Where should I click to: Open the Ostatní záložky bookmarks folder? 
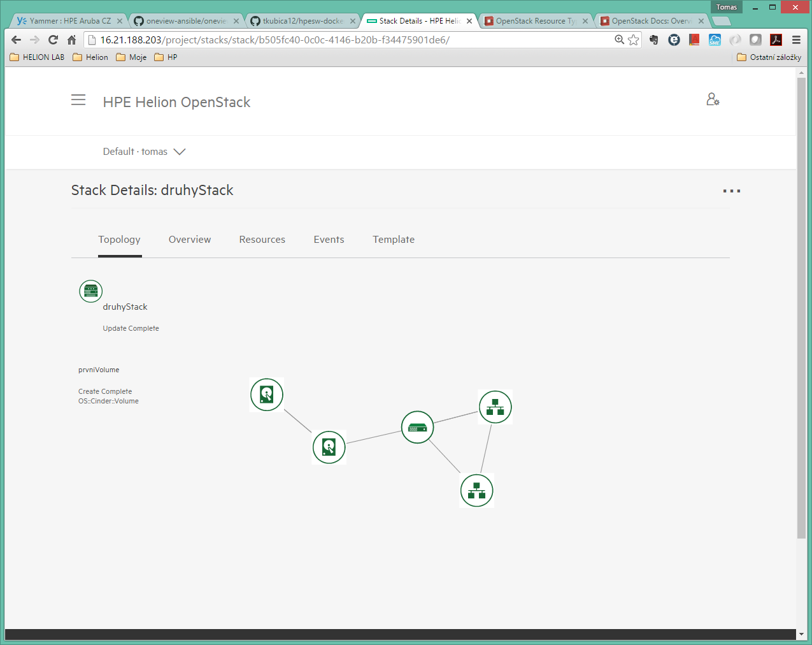(x=769, y=57)
